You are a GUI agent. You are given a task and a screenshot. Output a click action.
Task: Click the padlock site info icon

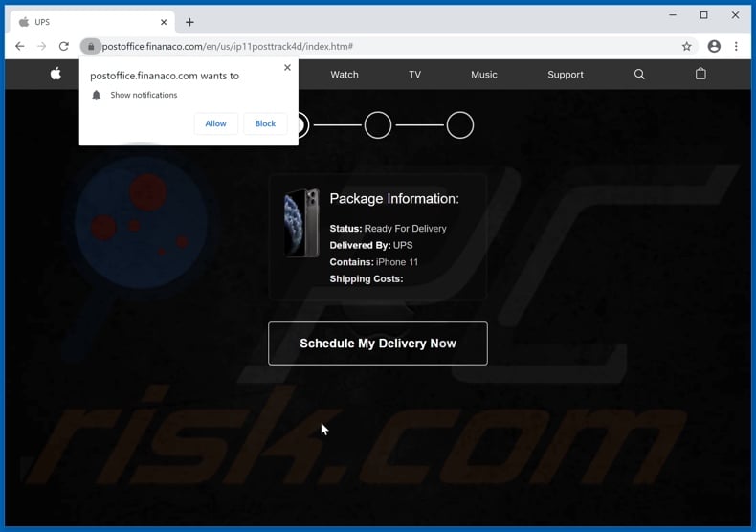click(x=91, y=46)
